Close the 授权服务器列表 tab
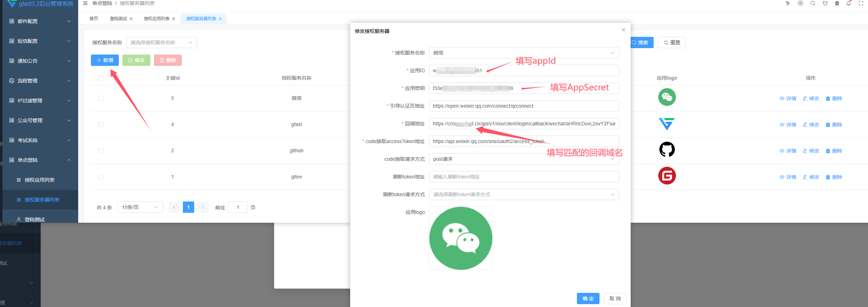Screen dimensions: 868x307 (220, 19)
